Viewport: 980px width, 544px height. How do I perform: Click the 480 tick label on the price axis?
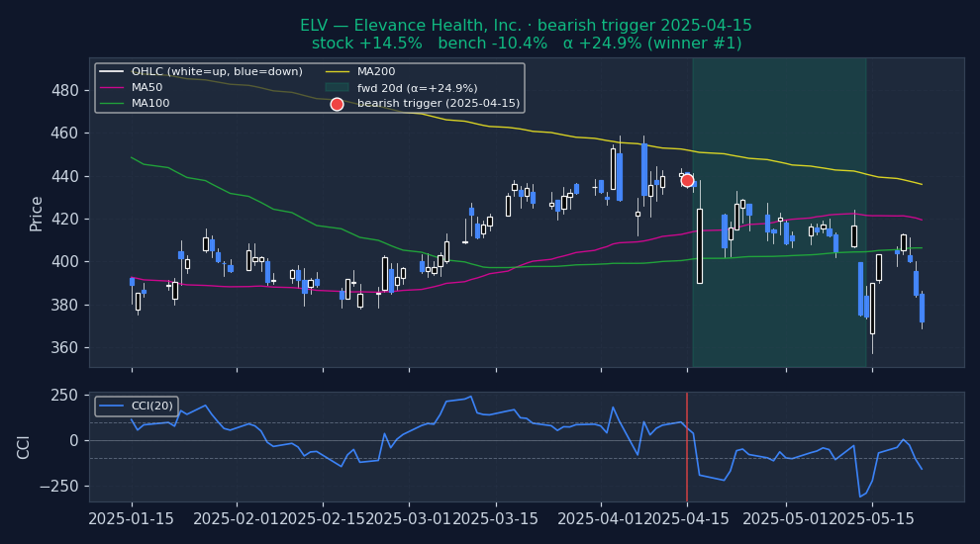click(65, 90)
